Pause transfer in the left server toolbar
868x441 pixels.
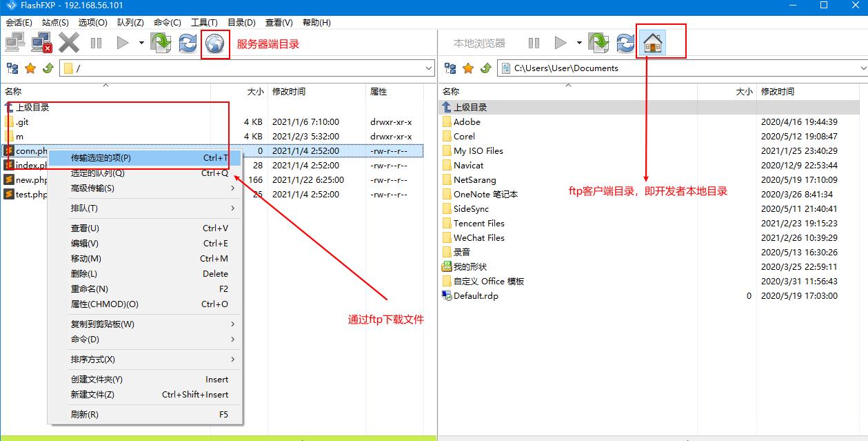[x=96, y=43]
